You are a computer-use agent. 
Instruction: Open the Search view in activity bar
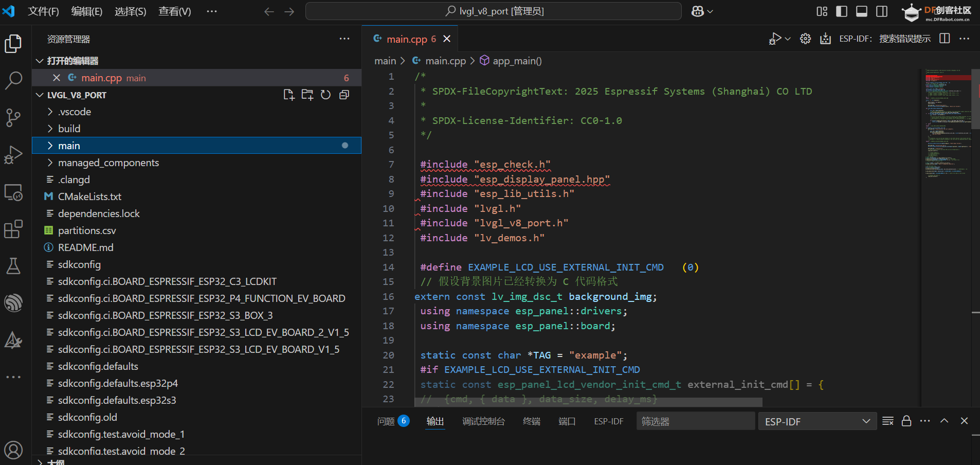coord(13,81)
